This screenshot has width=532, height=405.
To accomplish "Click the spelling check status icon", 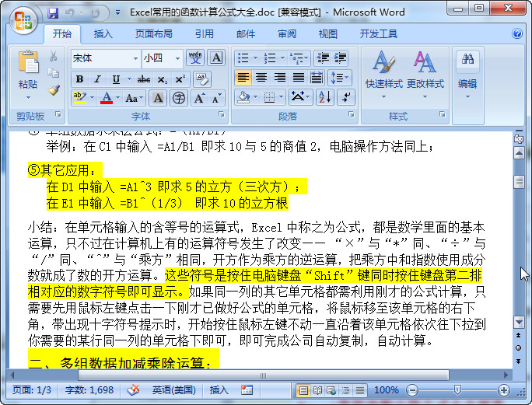I will point(133,390).
